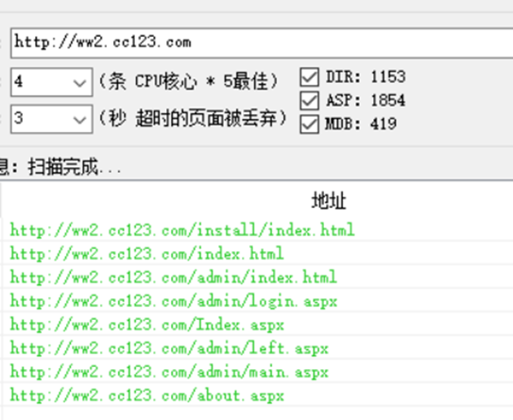Screen dimensions: 513x420
Task: Choose the admin/login.aspx result
Action: coord(258,301)
